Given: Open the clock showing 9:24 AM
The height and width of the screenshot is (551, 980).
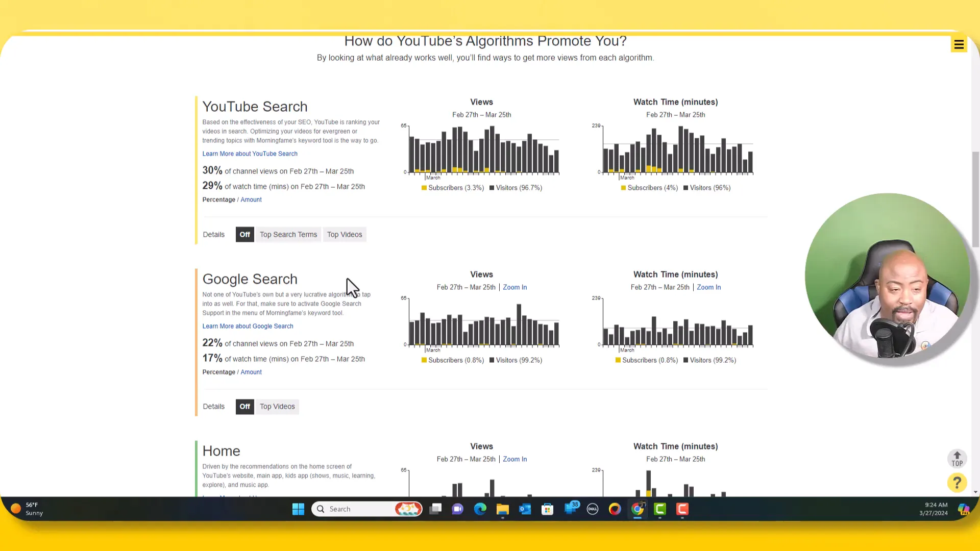Looking at the screenshot, I should coord(934,509).
